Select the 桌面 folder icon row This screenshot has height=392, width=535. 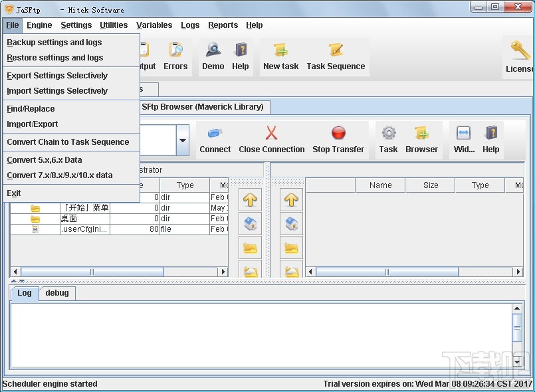tap(35, 219)
